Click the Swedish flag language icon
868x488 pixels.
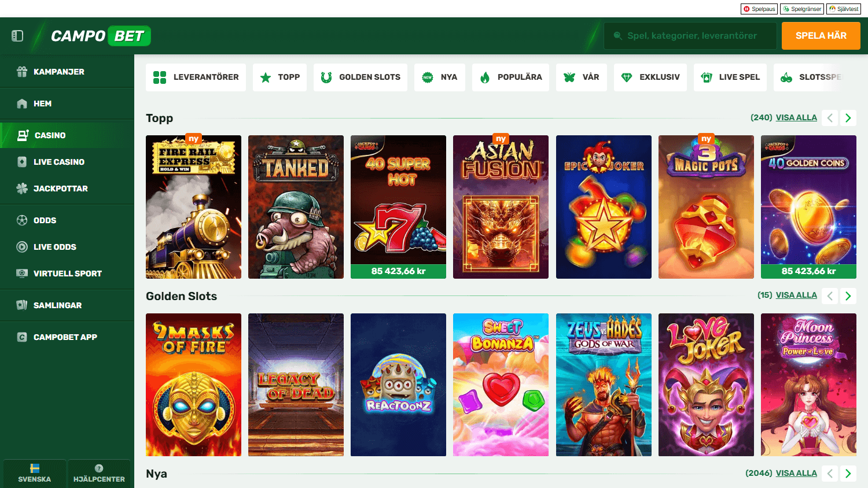click(x=35, y=468)
